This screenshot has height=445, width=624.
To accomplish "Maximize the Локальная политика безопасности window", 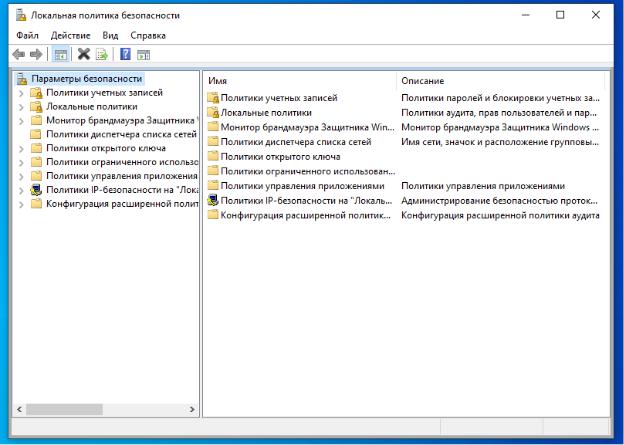I will coord(560,15).
